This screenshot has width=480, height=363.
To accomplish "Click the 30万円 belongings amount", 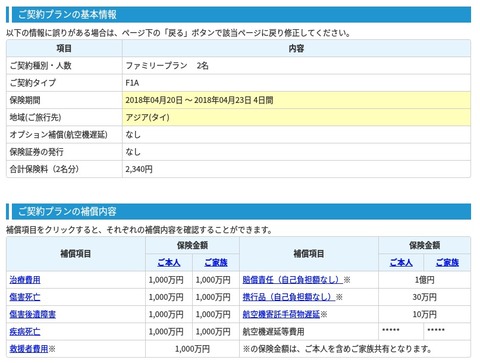I will 424,297.
